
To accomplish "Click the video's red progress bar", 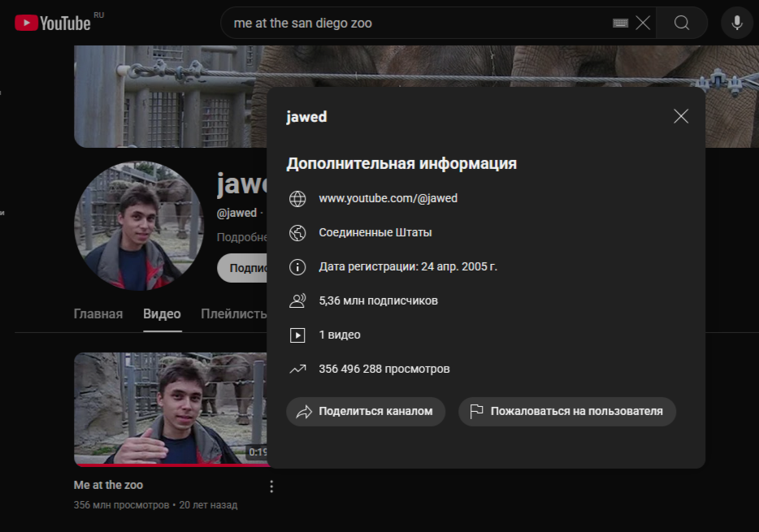I will 171,465.
